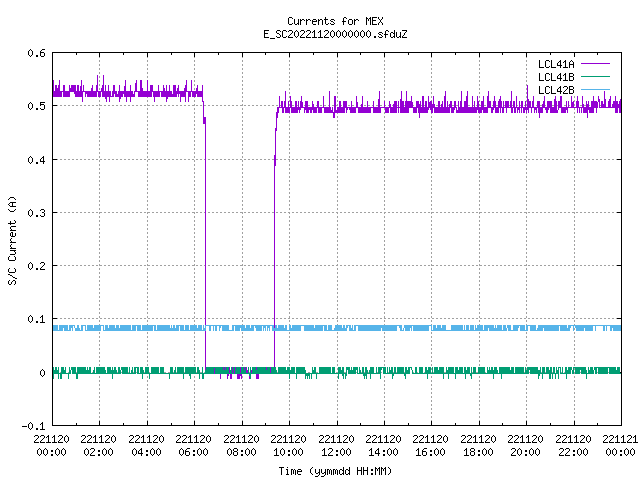Click x-axis tick label 221120 22:00
Viewport: 640px width, 480px height.
[x=573, y=446]
